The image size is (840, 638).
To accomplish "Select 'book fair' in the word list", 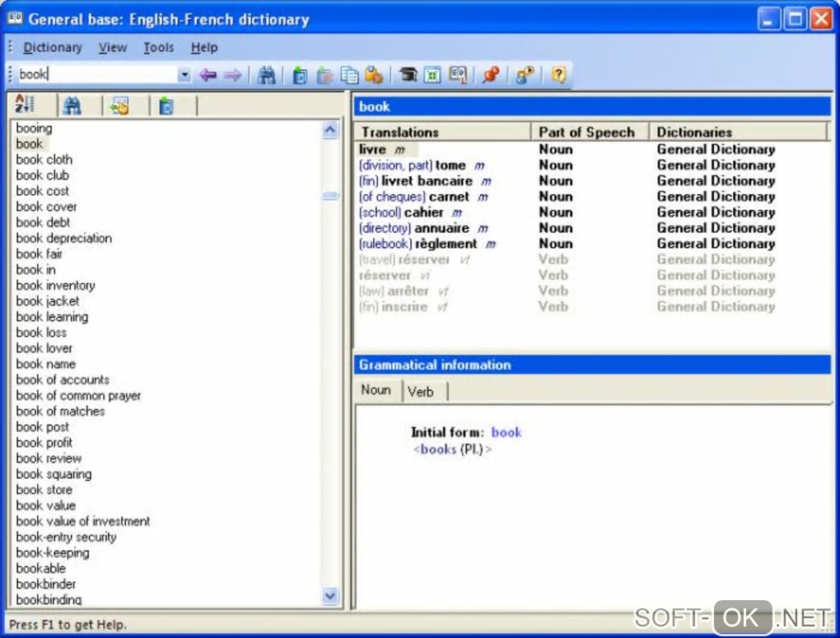I will click(39, 254).
